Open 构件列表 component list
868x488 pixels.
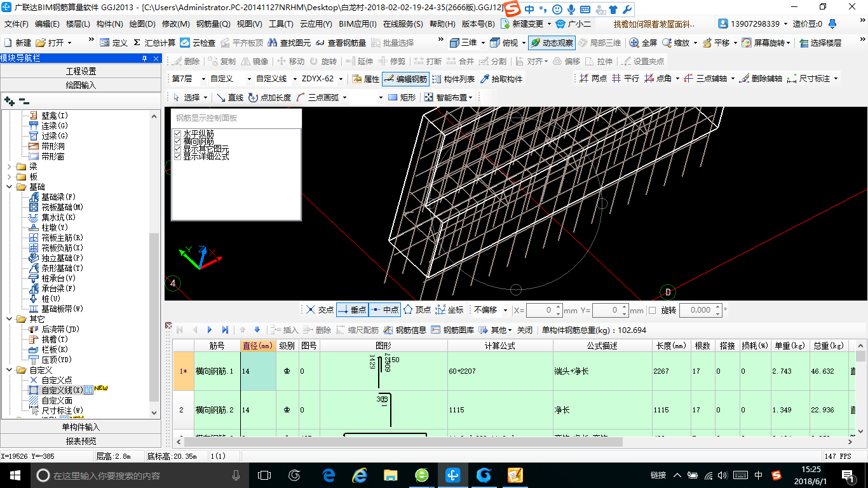coord(454,79)
